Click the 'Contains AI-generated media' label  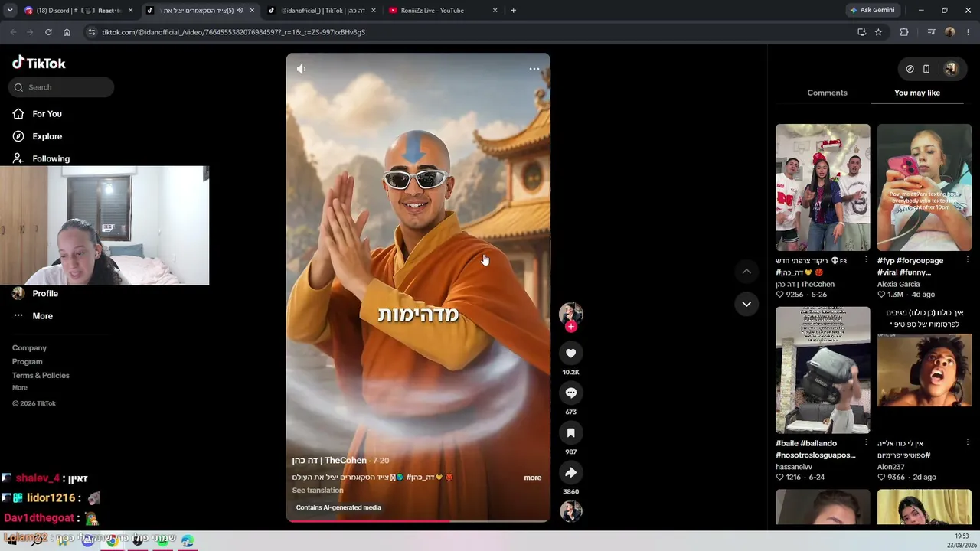(338, 507)
